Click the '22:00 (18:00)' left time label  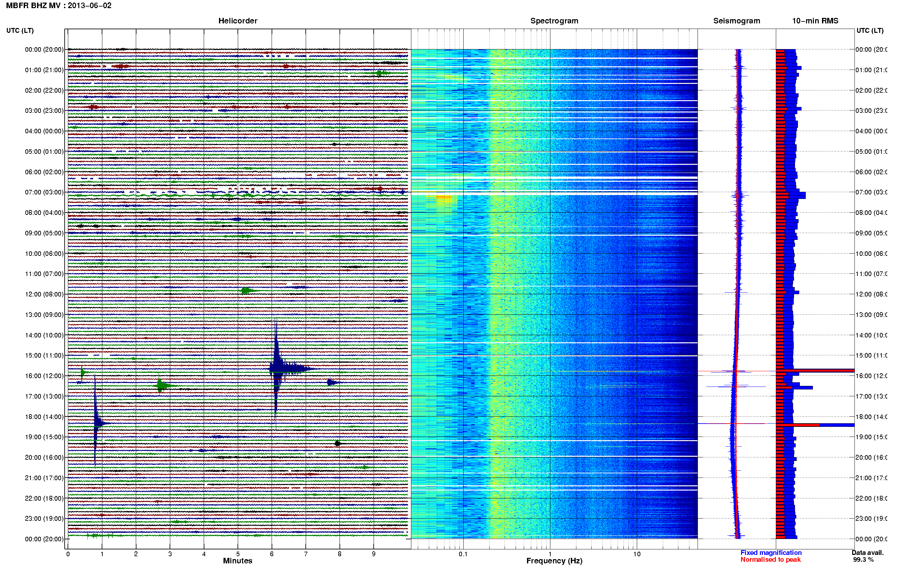coord(44,498)
